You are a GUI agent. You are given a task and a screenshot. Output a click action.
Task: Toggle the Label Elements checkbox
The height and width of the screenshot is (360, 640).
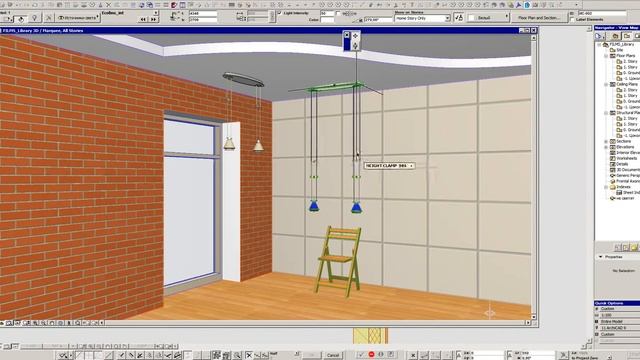tap(572, 19)
